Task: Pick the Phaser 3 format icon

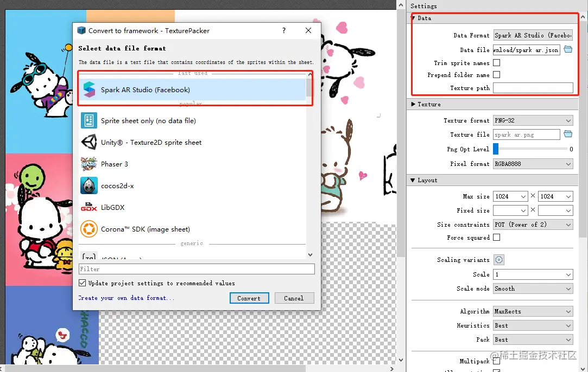Action: coord(89,164)
